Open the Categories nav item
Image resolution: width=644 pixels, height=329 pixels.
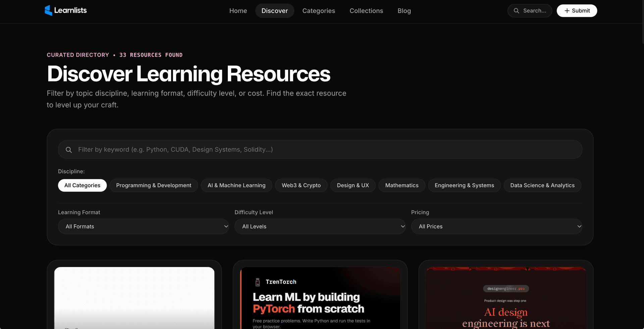(x=319, y=11)
